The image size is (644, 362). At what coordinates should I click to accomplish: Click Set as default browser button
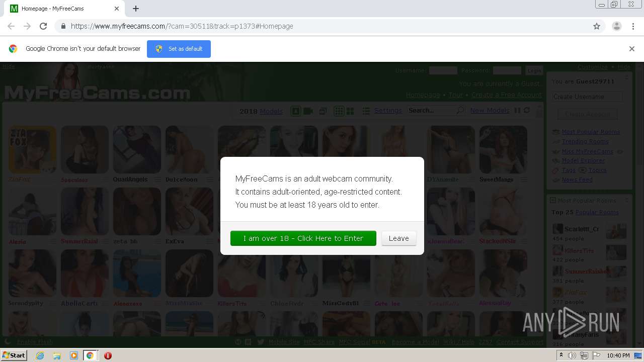(179, 49)
